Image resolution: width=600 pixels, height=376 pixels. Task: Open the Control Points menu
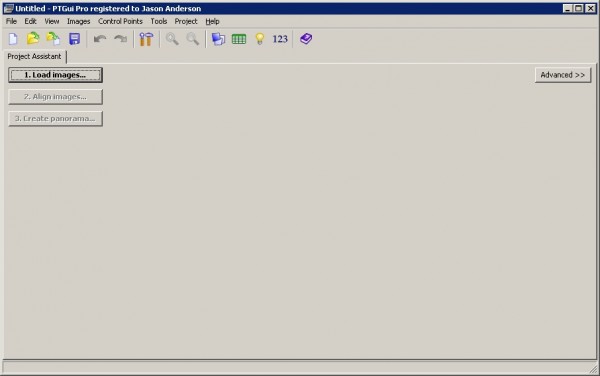coord(120,21)
